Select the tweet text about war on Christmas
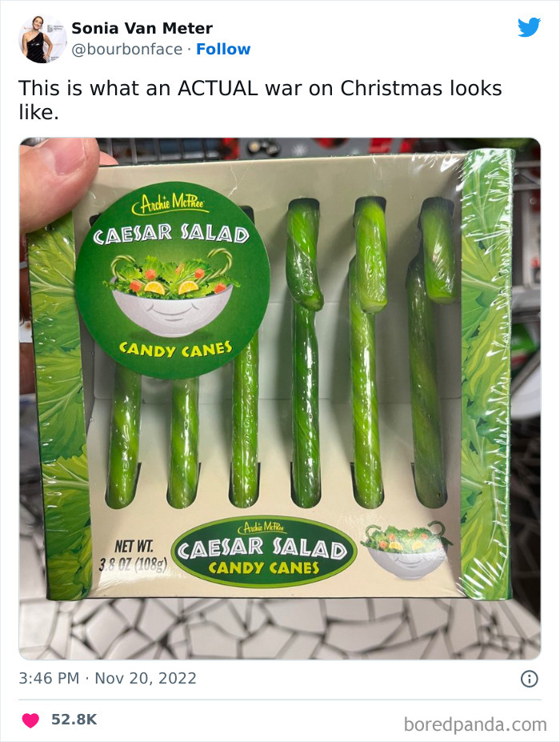This screenshot has width=560, height=742. [x=264, y=94]
